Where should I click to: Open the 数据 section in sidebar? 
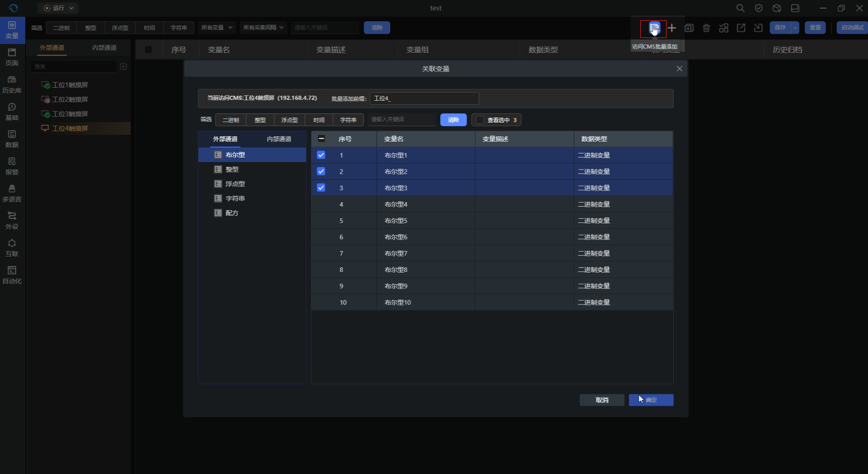(12, 139)
